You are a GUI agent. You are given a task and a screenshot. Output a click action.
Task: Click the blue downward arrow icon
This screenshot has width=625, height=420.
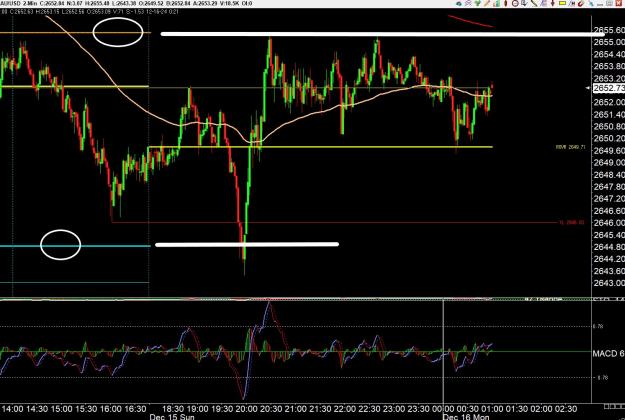524,3
